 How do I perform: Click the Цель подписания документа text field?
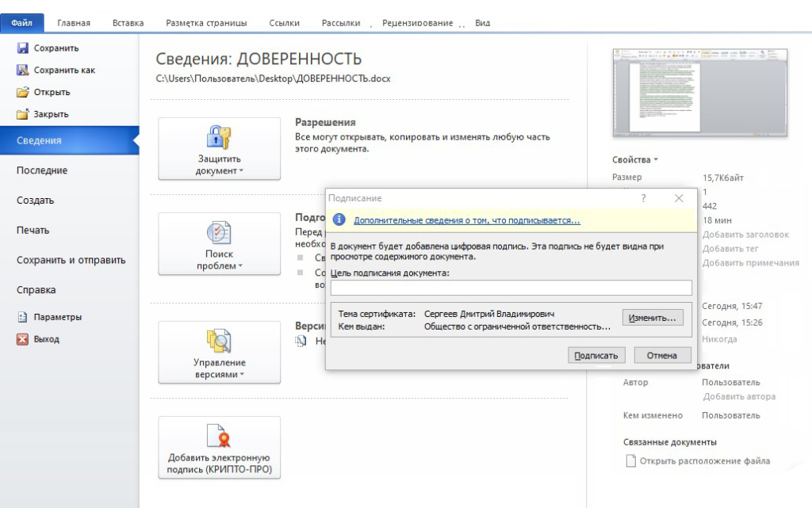511,288
